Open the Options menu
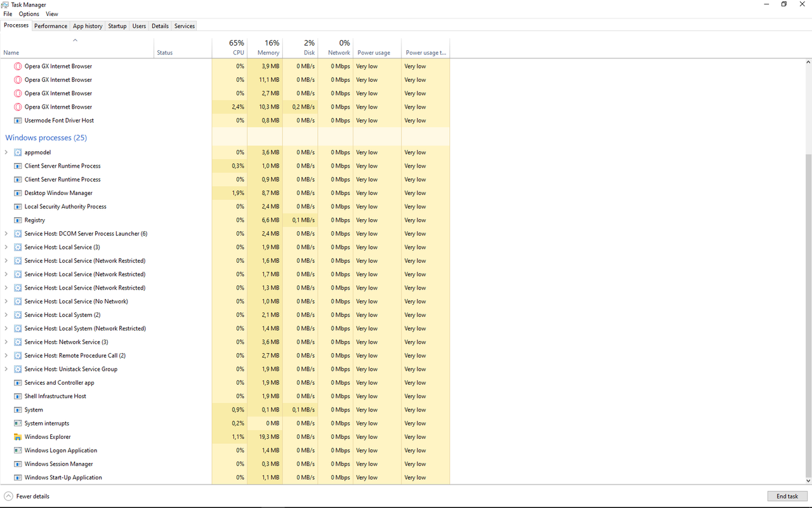This screenshot has width=812, height=508. 29,14
